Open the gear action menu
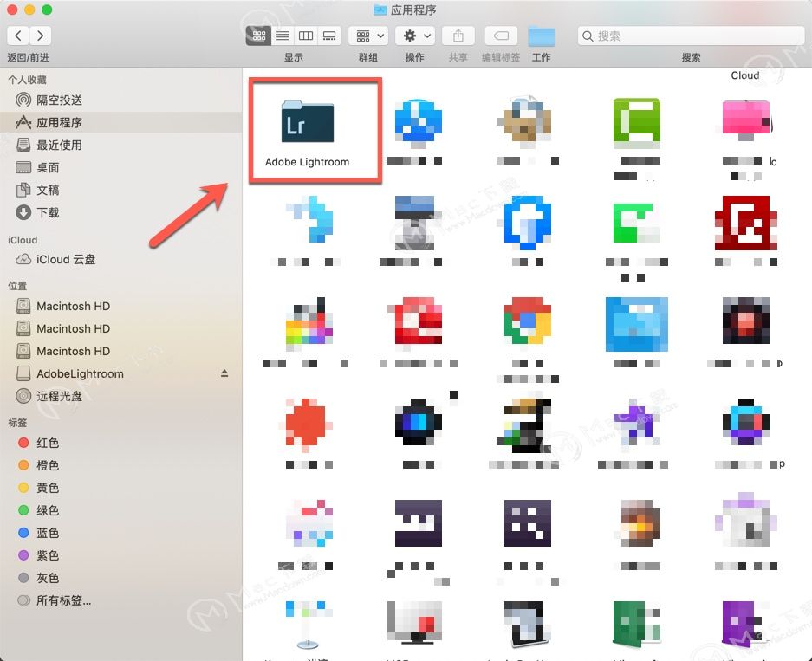 (x=415, y=36)
